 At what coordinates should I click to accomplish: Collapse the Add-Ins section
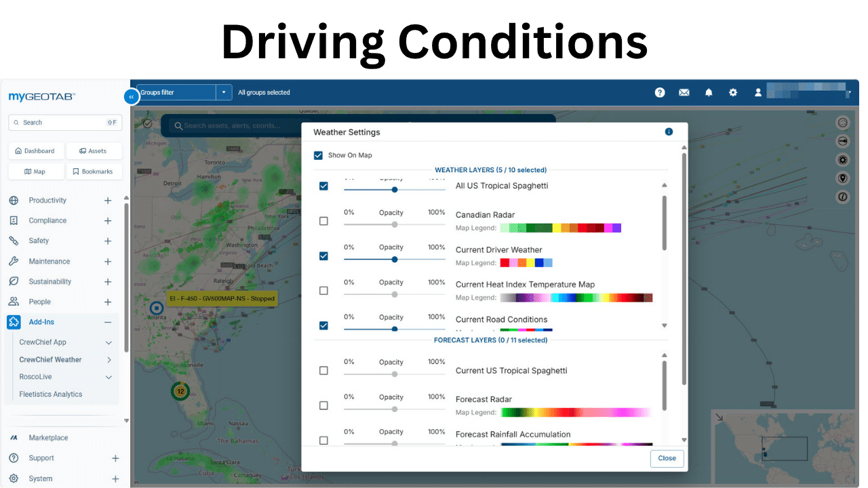(x=108, y=323)
